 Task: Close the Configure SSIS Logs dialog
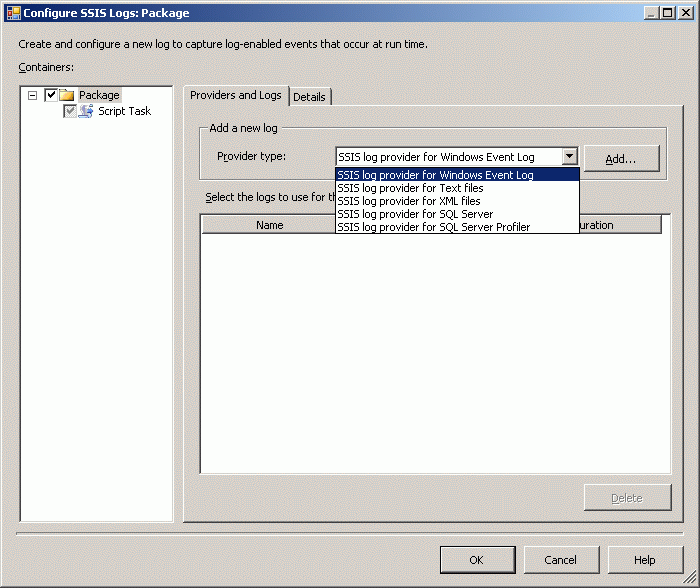[x=685, y=13]
